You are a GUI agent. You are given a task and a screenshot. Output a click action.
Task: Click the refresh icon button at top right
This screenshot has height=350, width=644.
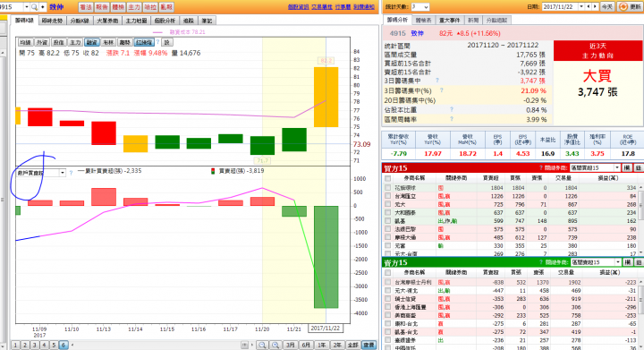coord(630,7)
